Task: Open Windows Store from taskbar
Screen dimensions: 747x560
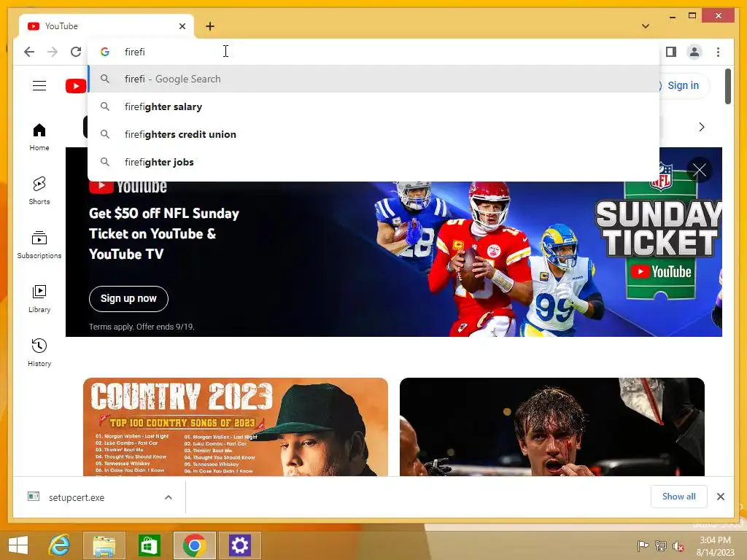Action: click(x=149, y=545)
